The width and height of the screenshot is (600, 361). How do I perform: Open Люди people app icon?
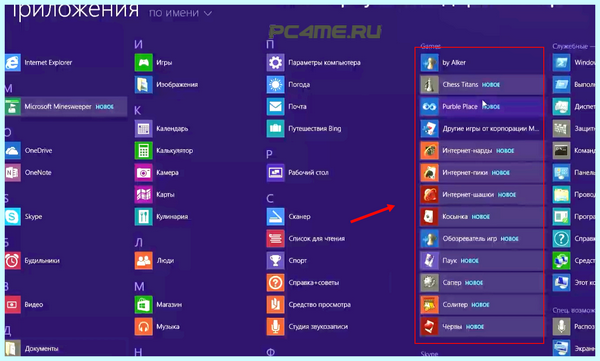143,261
